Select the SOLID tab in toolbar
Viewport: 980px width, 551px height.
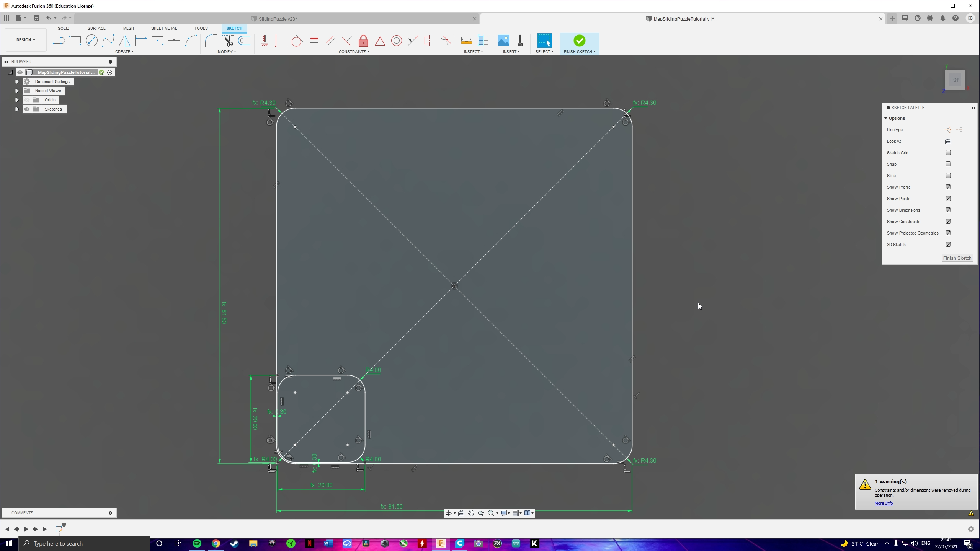point(64,28)
